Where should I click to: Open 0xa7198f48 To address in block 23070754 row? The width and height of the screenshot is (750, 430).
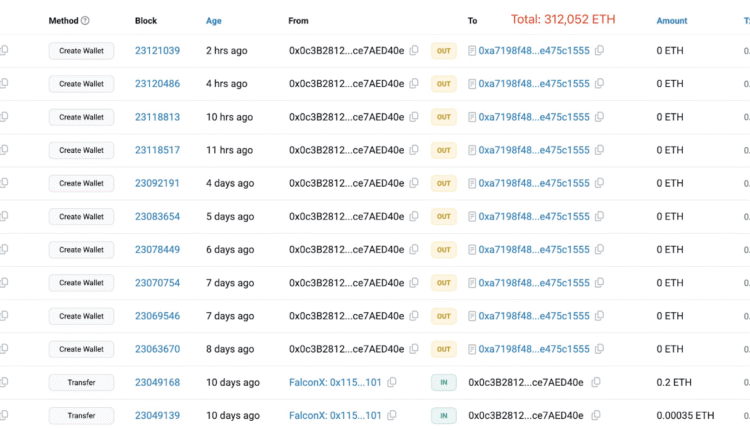click(534, 283)
